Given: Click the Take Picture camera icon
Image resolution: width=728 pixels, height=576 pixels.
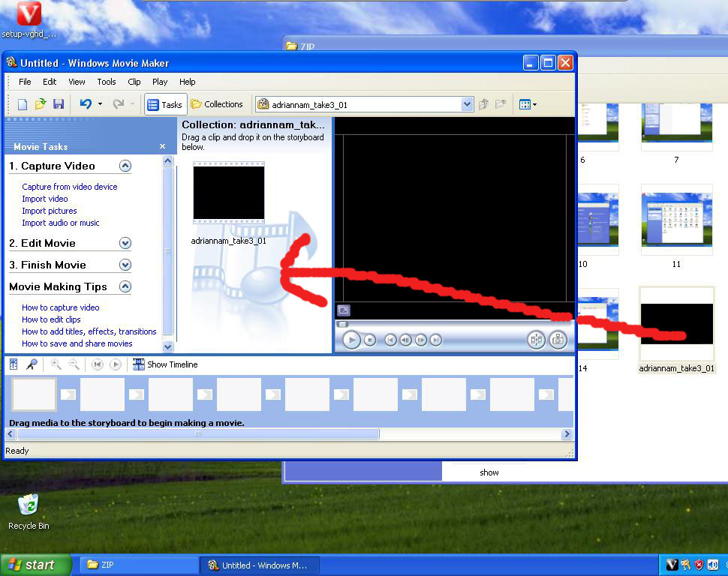Looking at the screenshot, I should click(x=558, y=340).
